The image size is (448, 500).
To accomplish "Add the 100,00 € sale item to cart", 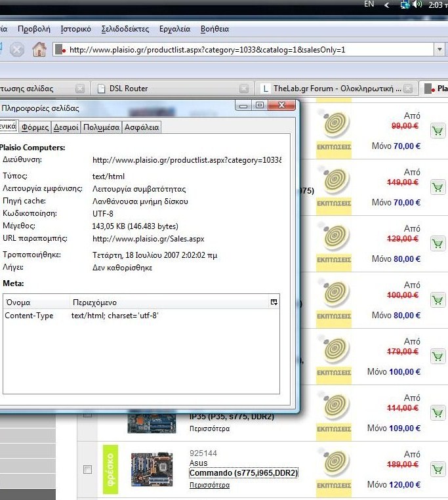I will [438, 356].
